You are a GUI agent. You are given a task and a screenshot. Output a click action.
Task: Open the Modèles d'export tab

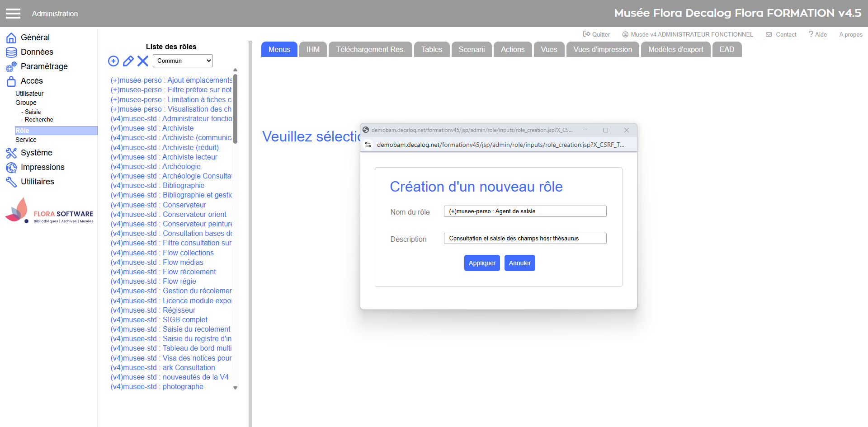675,50
